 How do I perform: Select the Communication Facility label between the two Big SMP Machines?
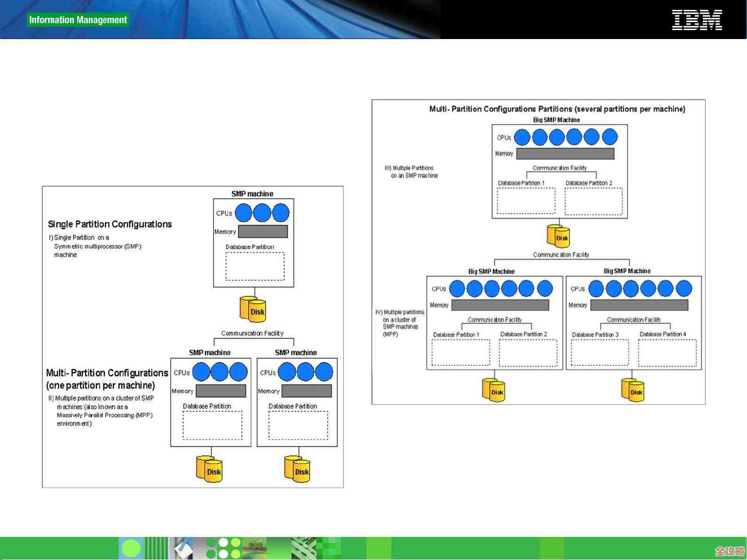pyautogui.click(x=561, y=255)
